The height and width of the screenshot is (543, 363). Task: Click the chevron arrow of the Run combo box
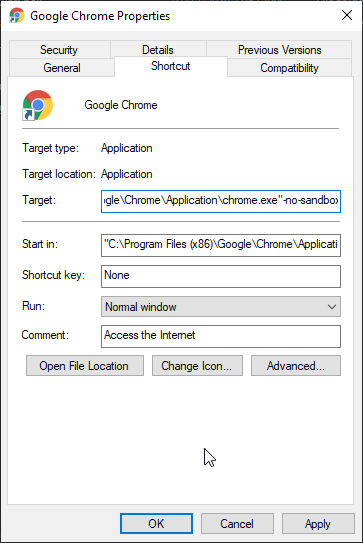[332, 307]
